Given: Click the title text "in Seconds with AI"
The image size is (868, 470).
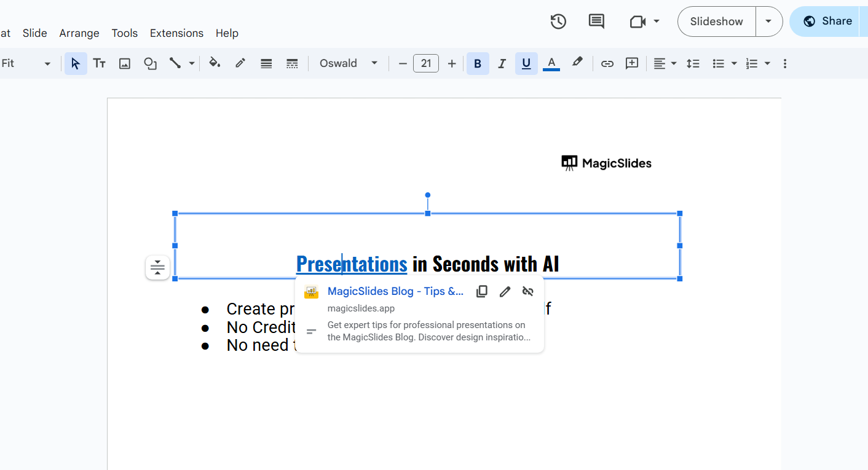Looking at the screenshot, I should coord(486,264).
